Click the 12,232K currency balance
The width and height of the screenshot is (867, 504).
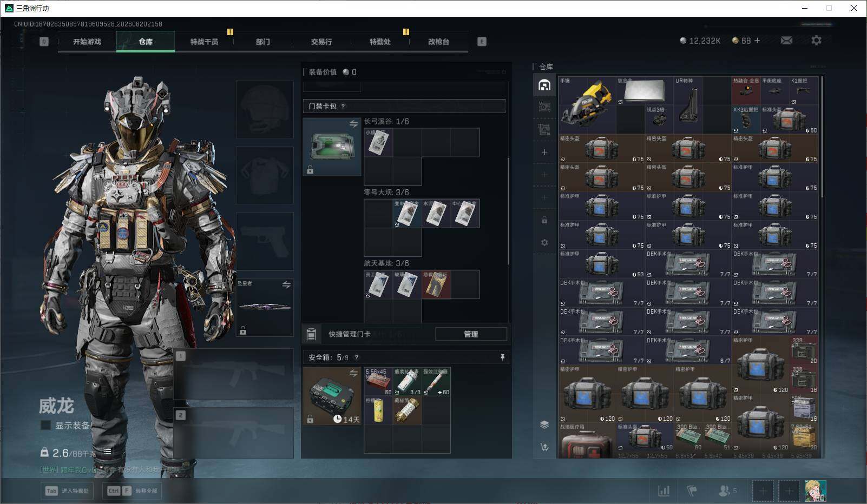pyautogui.click(x=700, y=41)
